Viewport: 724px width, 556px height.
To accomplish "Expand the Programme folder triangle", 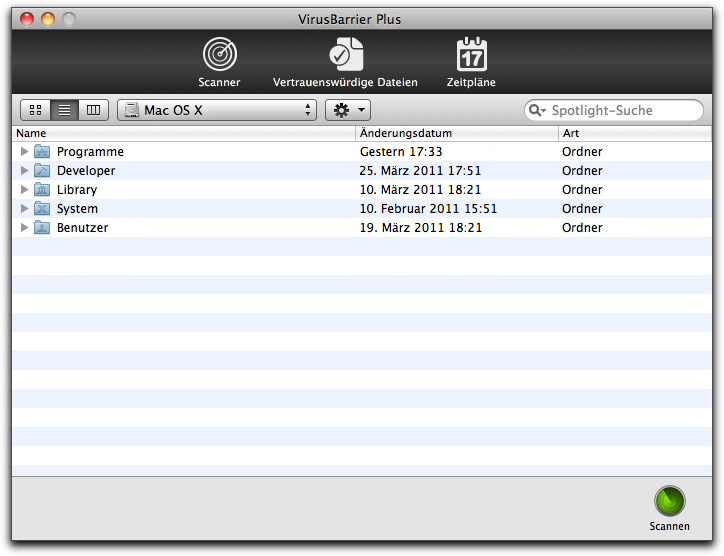I will click(x=24, y=151).
